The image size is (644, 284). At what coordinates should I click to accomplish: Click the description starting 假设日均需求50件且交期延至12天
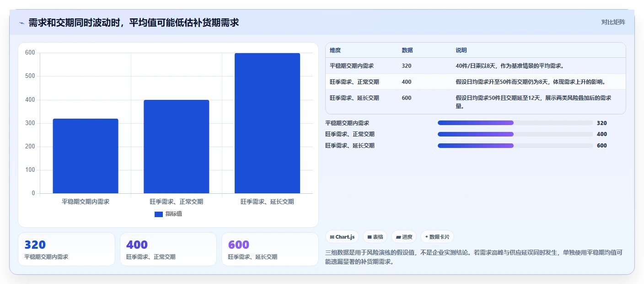pos(533,102)
